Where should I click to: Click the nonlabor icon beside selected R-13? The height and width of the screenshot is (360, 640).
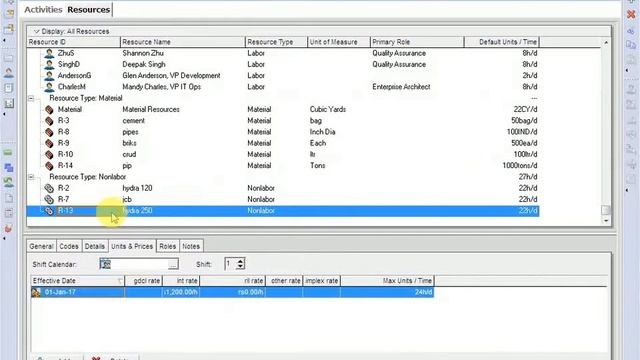point(49,211)
